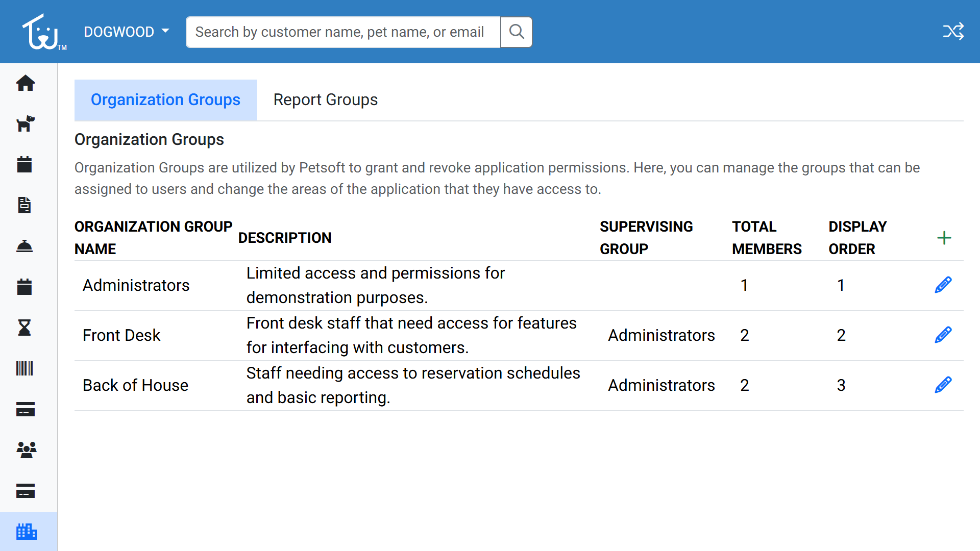The width and height of the screenshot is (980, 551).
Task: Click the search magnifier button
Action: click(x=516, y=32)
